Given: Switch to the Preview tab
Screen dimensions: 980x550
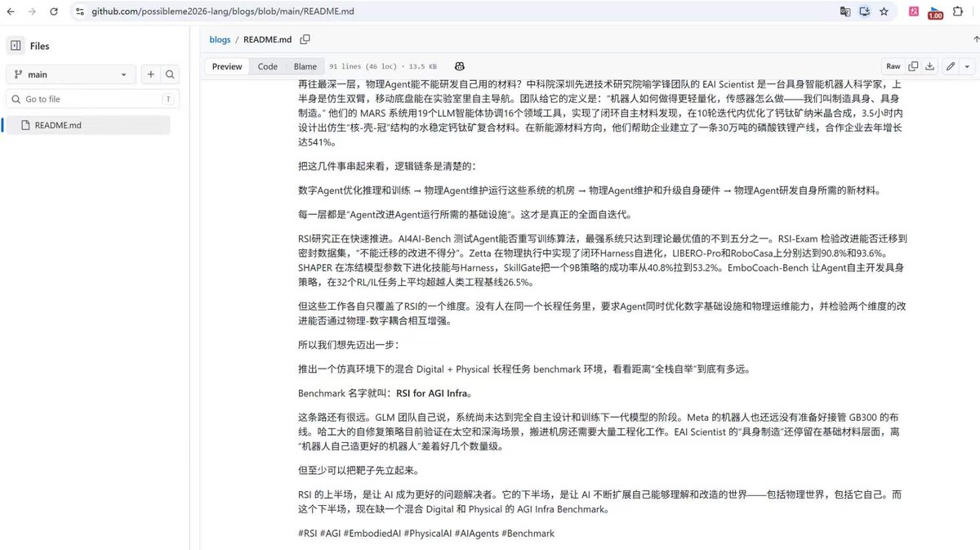Looking at the screenshot, I should pyautogui.click(x=227, y=67).
